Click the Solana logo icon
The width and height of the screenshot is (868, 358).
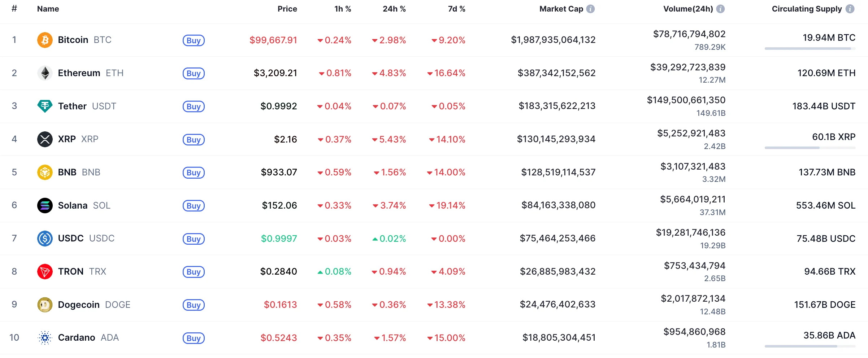[x=45, y=205]
